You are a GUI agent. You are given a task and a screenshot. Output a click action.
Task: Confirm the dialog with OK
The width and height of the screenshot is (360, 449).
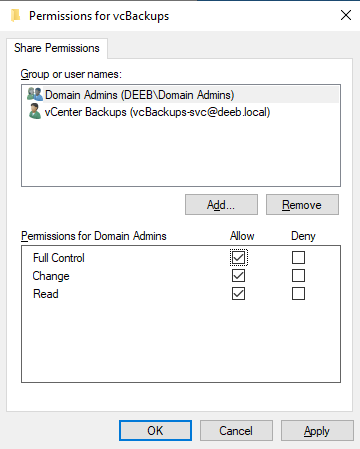[x=155, y=431]
